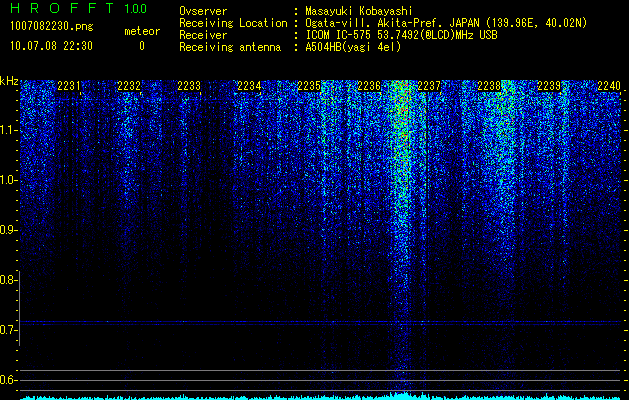This screenshot has height=400, width=629.
Task: Click the 2231 time marker
Action: [x=69, y=86]
